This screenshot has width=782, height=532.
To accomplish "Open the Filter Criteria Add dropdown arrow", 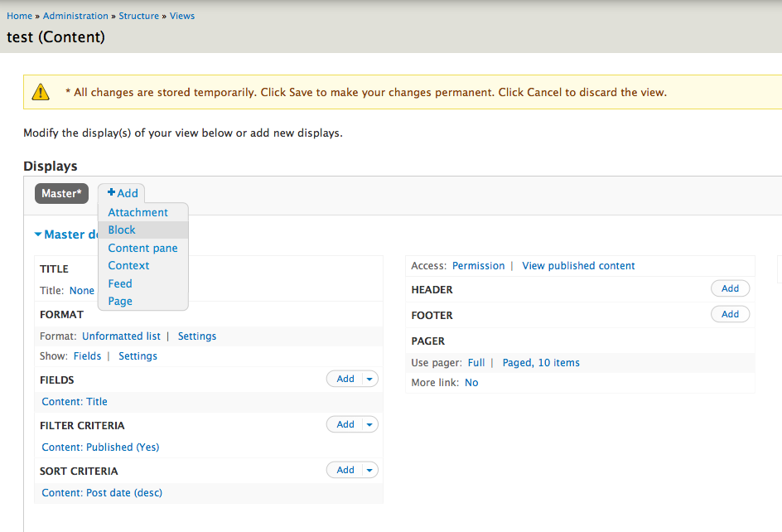I will [369, 424].
